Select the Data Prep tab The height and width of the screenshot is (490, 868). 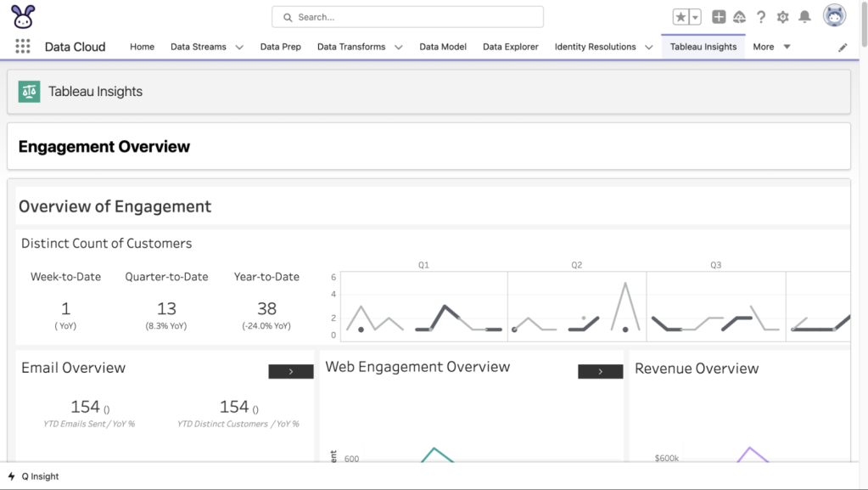(280, 47)
